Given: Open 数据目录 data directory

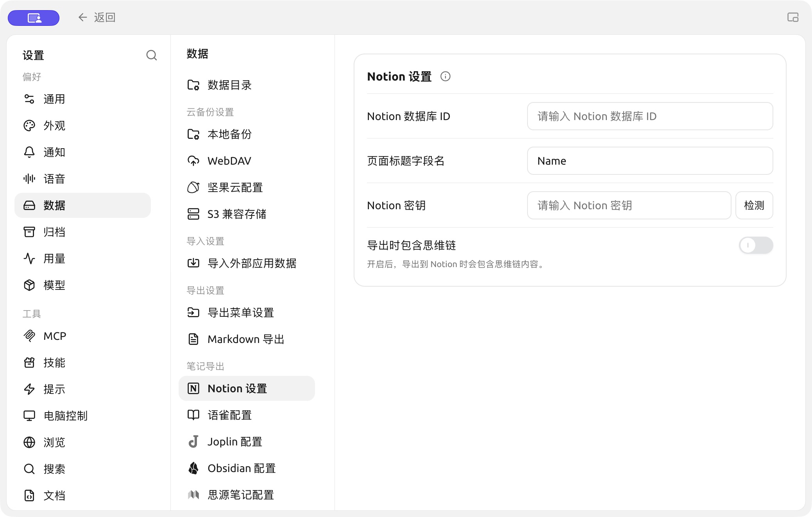Looking at the screenshot, I should pyautogui.click(x=247, y=85).
